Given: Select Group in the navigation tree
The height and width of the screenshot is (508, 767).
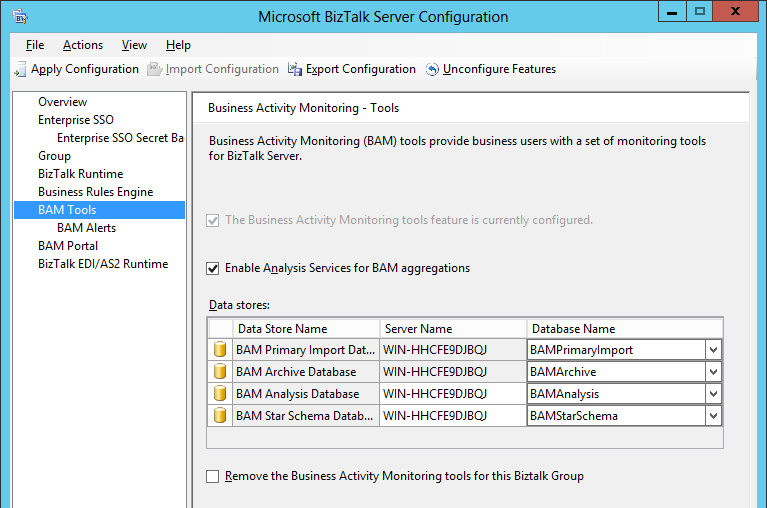Looking at the screenshot, I should click(54, 156).
